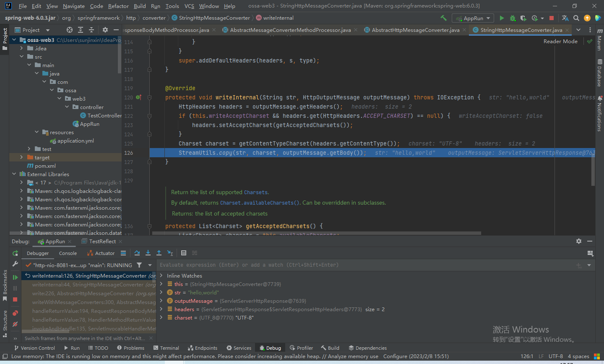
Task: Toggle Reader Mode in the editor
Action: point(560,41)
